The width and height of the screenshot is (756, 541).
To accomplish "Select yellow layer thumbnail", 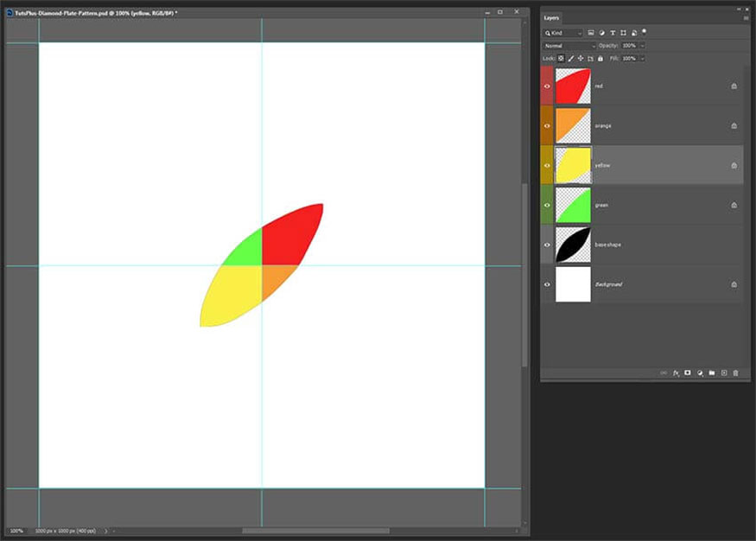I will 573,165.
